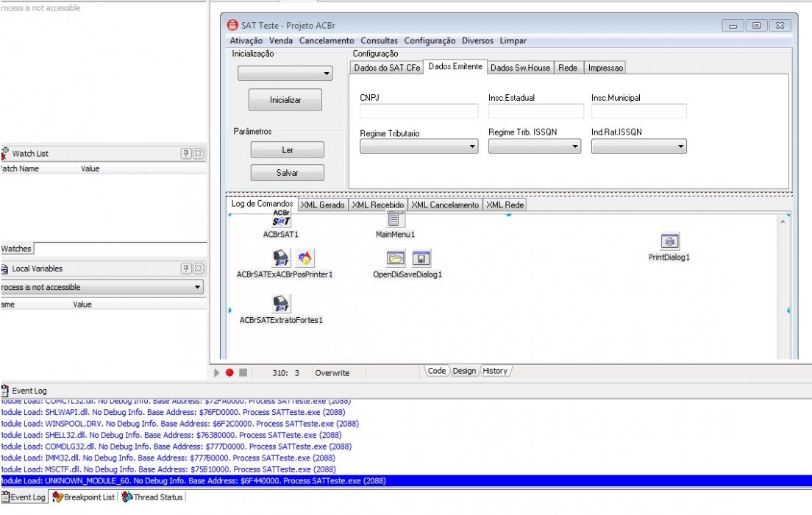The image size is (812, 515).
Task: Switch to the Dados Sw.House tab
Action: click(520, 68)
